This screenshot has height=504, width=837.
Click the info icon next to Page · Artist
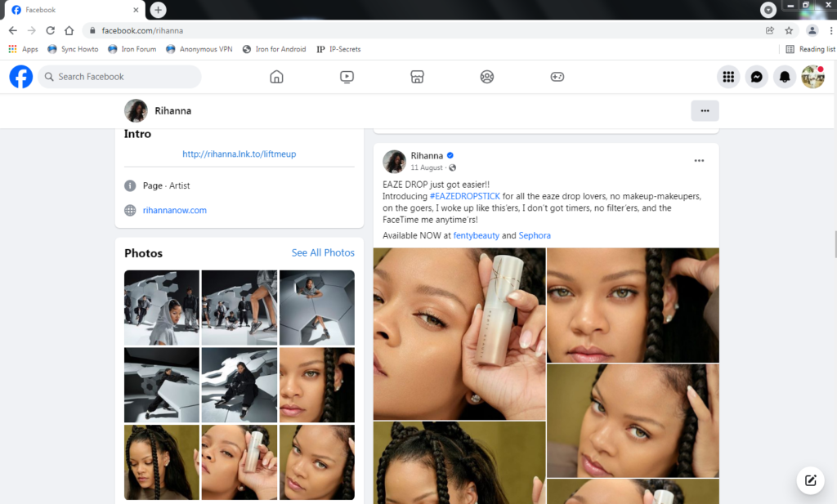[130, 185]
